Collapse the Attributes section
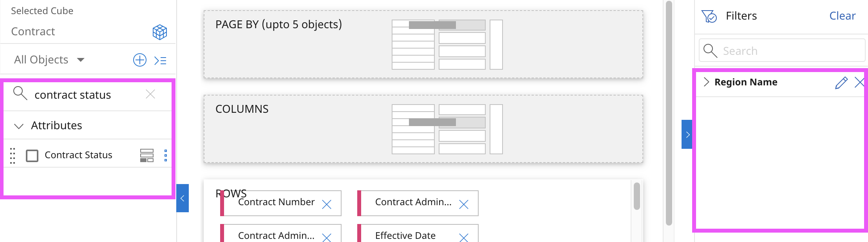 click(19, 126)
